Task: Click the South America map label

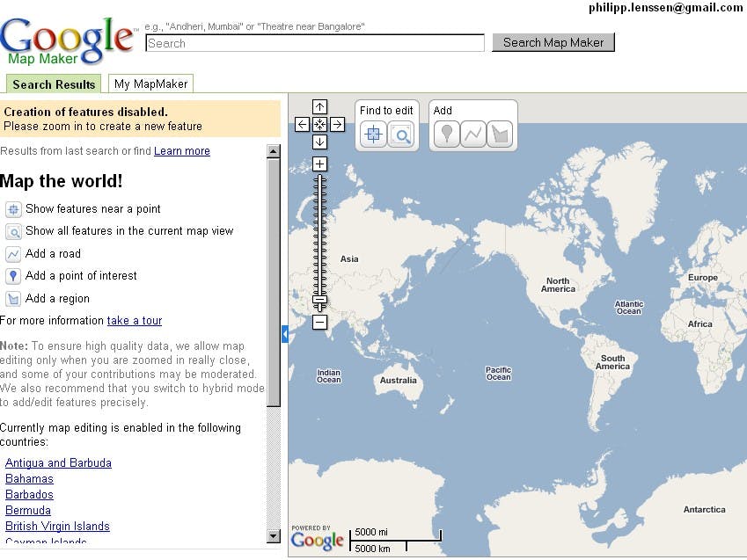Action: (x=612, y=362)
